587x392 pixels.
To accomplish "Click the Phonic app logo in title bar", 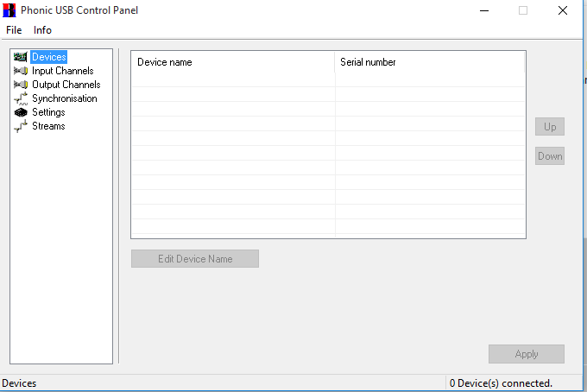I will pyautogui.click(x=9, y=10).
